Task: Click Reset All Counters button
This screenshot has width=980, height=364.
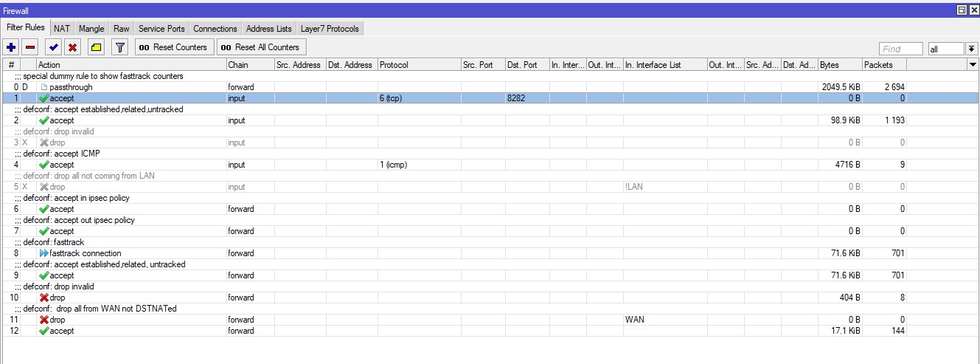Action: click(x=262, y=47)
